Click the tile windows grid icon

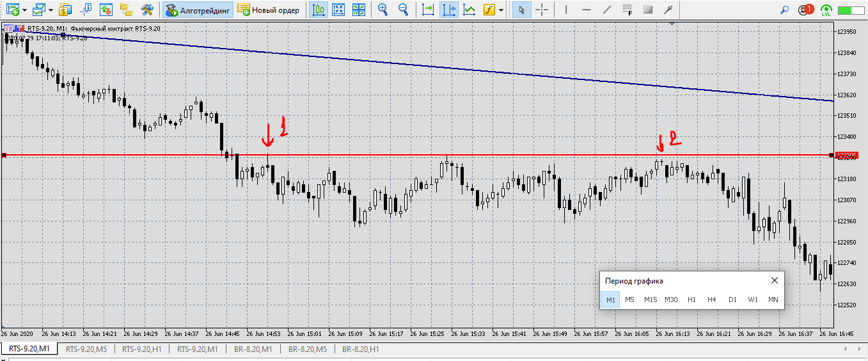[359, 10]
